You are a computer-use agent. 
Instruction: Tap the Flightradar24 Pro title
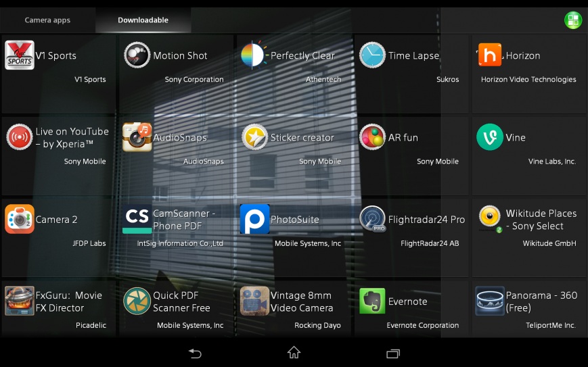(x=426, y=220)
